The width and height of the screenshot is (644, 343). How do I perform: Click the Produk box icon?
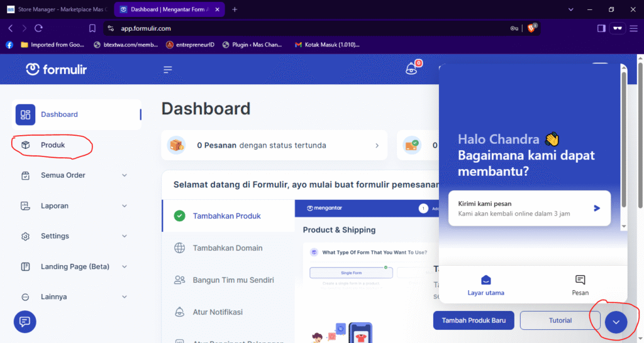pyautogui.click(x=25, y=145)
